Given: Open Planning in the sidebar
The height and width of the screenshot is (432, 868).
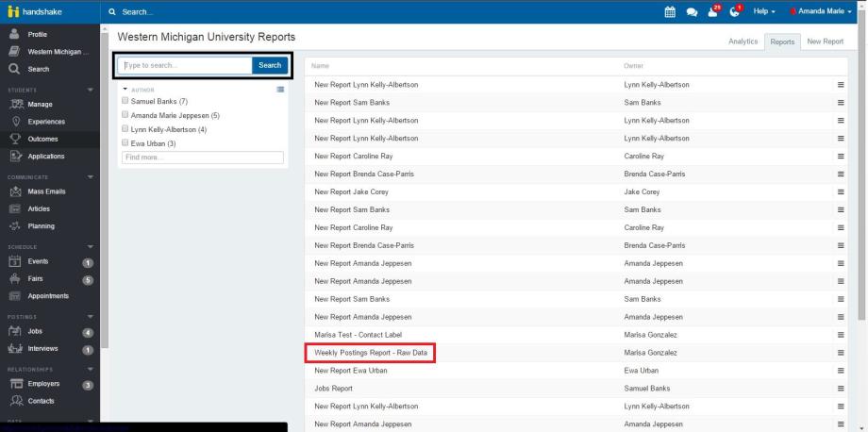Looking at the screenshot, I should coord(41,226).
